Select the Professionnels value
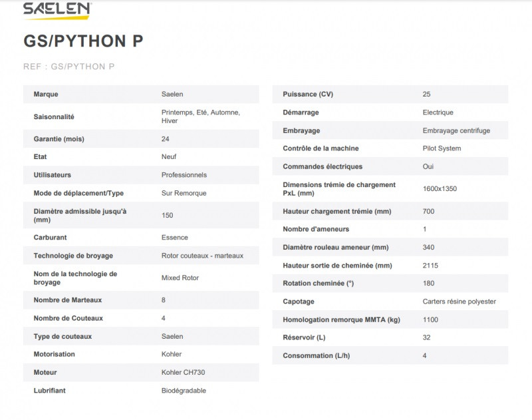This screenshot has height=420, width=532. [184, 175]
